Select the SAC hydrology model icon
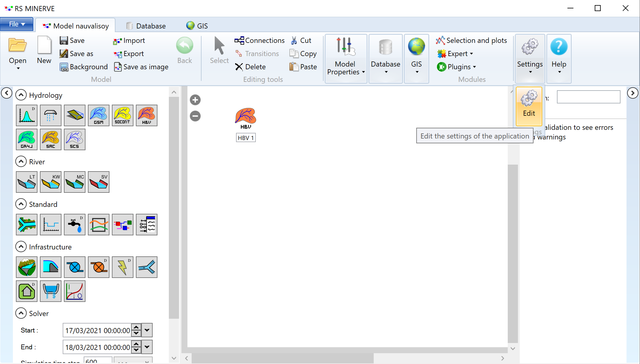This screenshot has height=364, width=640. [51, 139]
